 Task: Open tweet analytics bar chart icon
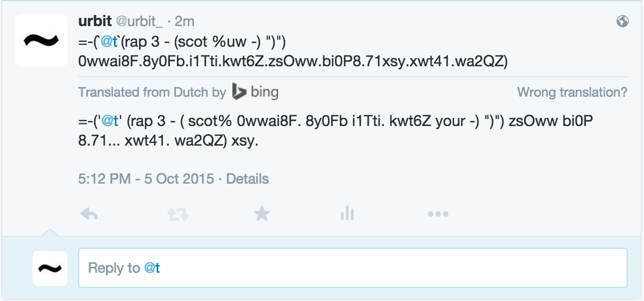coord(347,214)
